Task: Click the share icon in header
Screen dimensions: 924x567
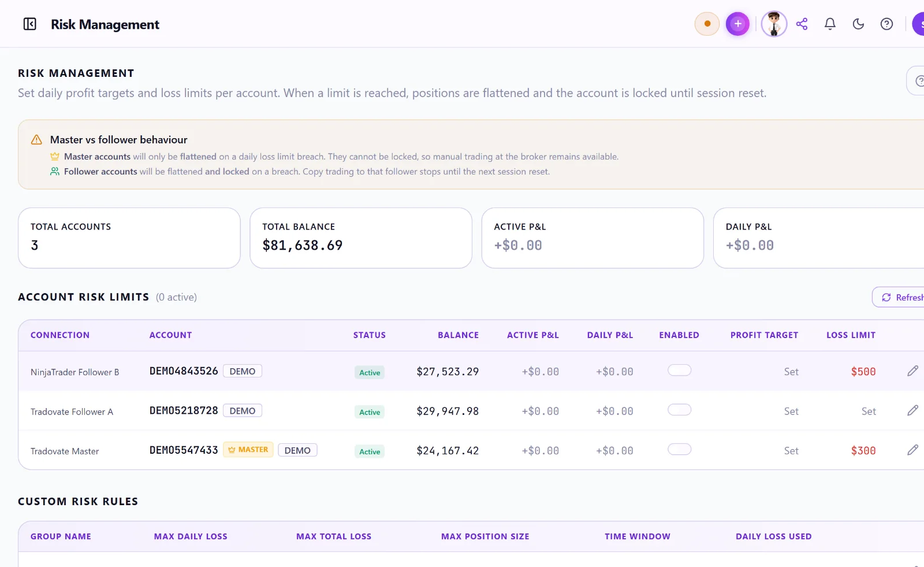Action: click(x=802, y=24)
